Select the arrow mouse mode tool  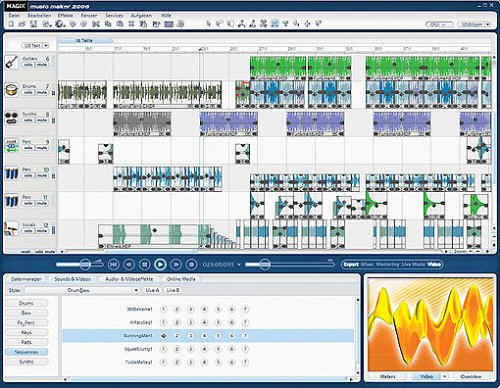pos(209,24)
